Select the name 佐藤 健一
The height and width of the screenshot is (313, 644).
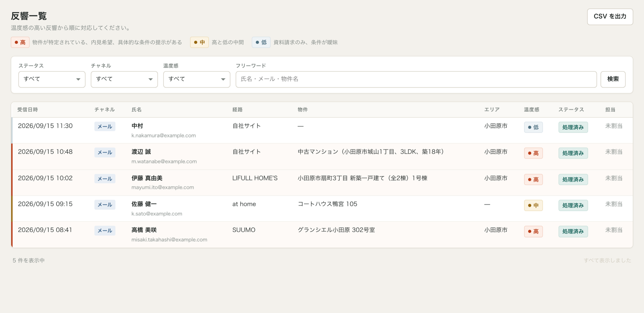click(144, 204)
